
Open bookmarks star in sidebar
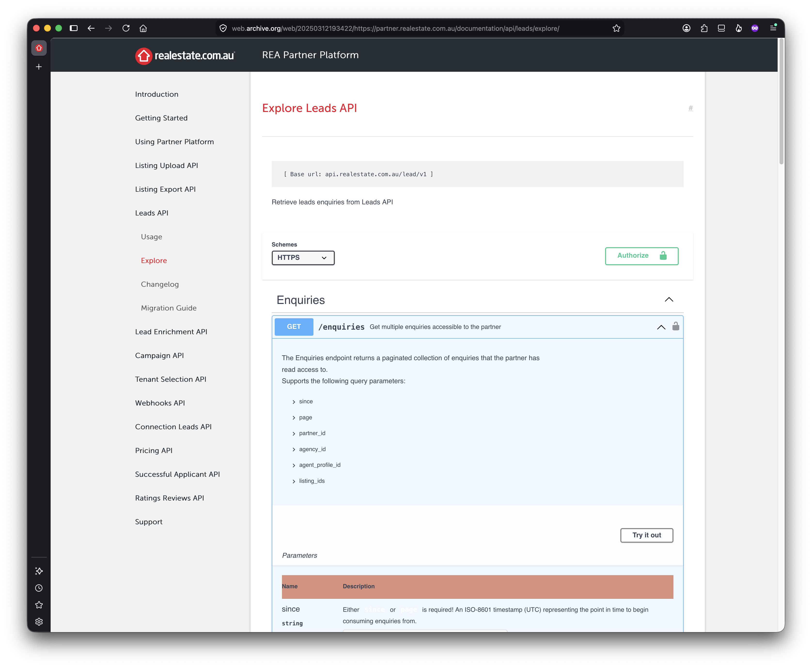[x=39, y=605]
